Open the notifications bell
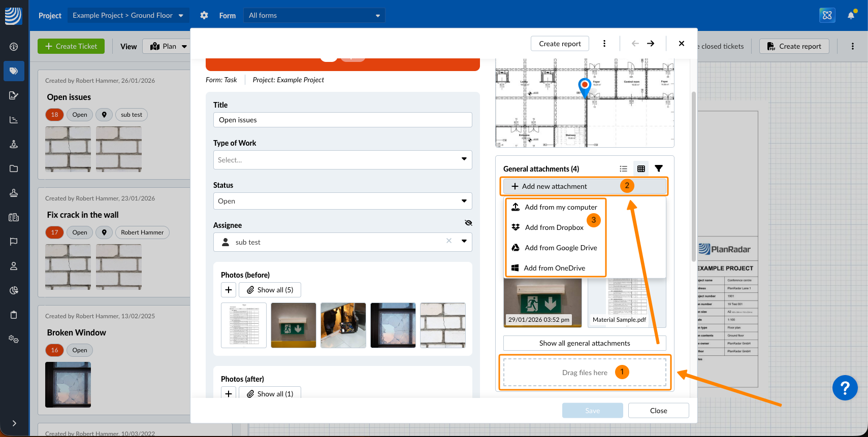868x437 pixels. click(851, 15)
